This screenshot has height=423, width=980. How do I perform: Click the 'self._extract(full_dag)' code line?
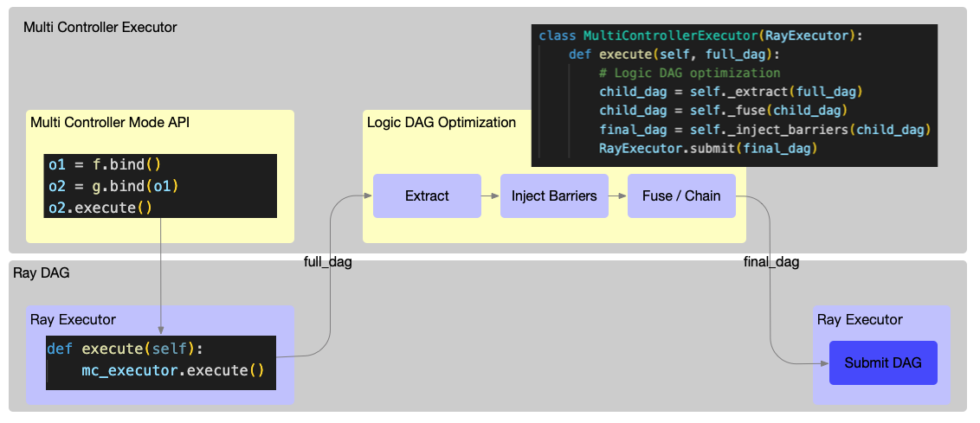[x=731, y=92]
